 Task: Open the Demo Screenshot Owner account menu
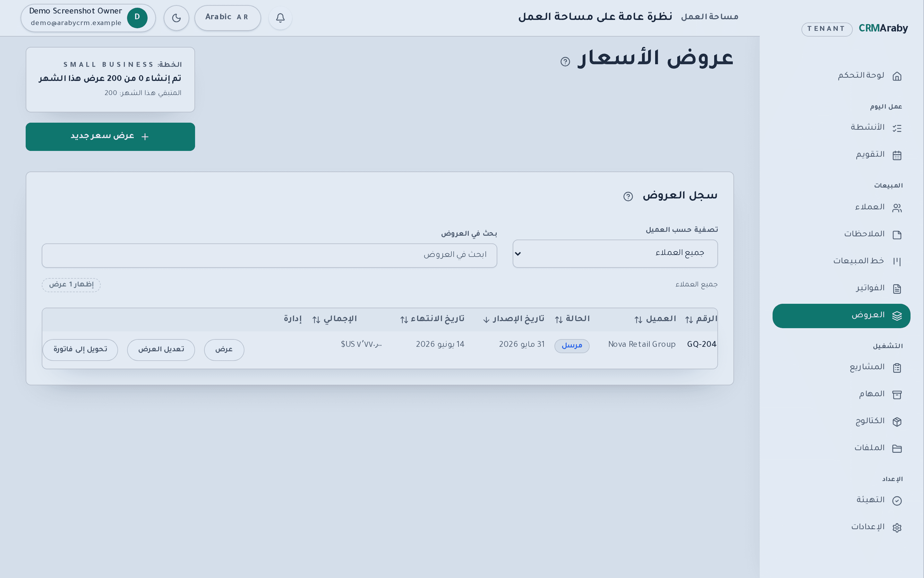tap(88, 18)
